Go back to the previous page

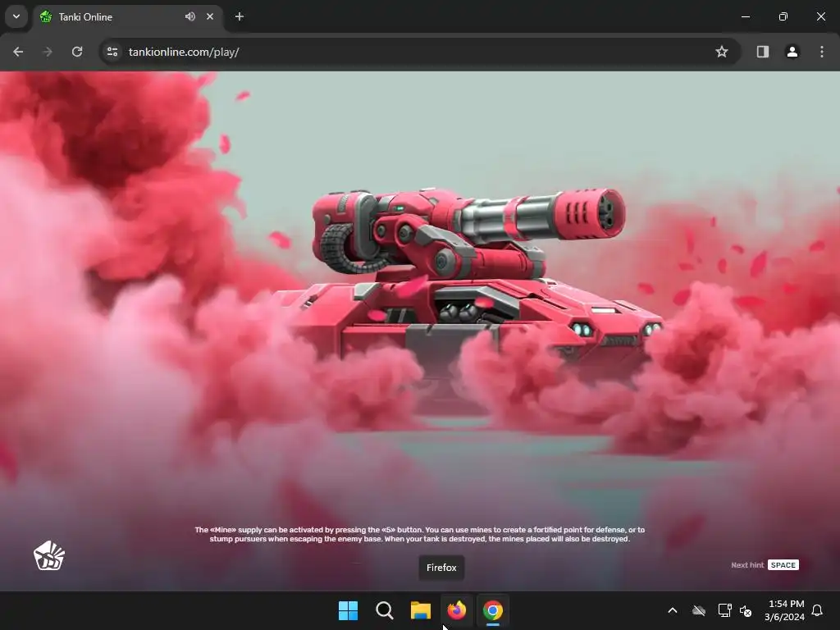pyautogui.click(x=18, y=52)
